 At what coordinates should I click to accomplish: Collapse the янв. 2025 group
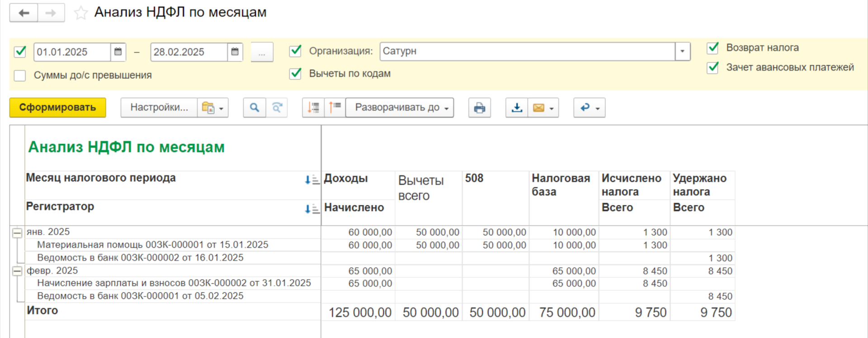(x=17, y=233)
